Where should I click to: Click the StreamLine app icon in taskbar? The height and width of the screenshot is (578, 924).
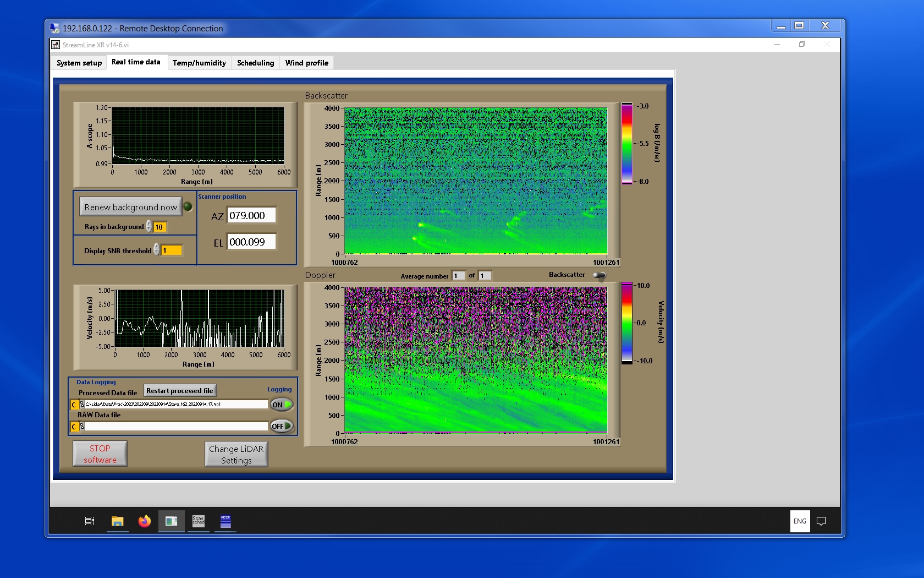[171, 521]
